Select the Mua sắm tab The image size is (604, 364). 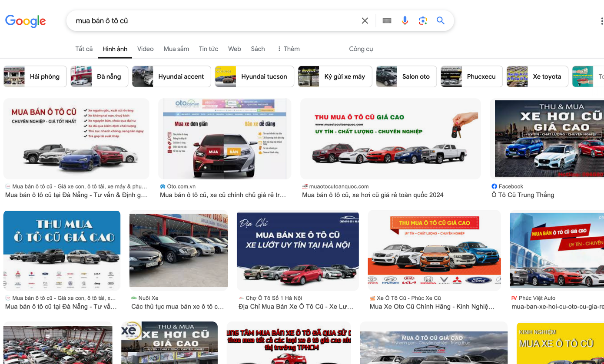[x=176, y=49]
